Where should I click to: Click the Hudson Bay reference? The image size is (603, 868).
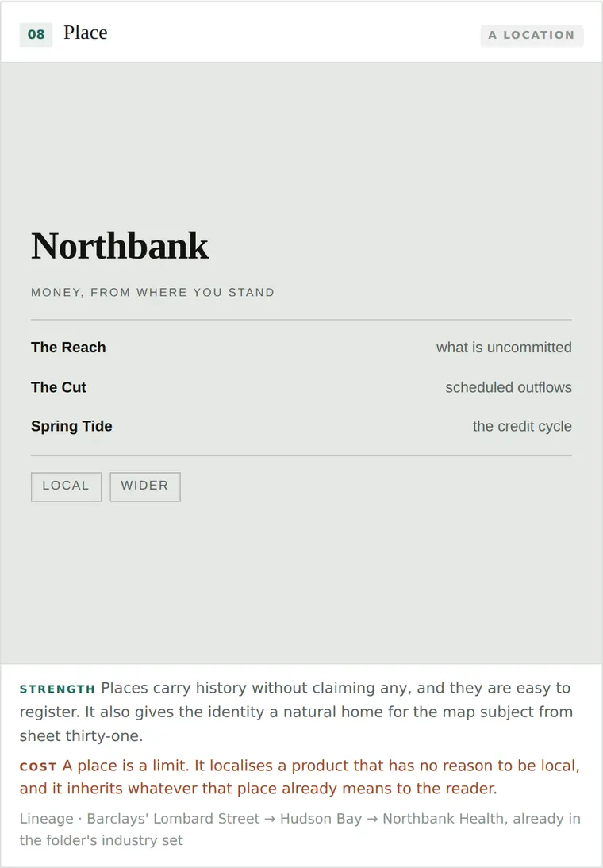(x=321, y=819)
